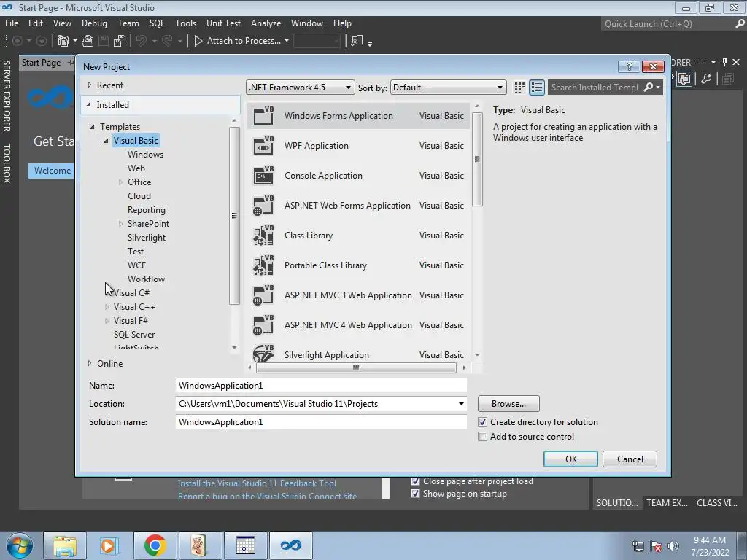Click the template list vertical scrollbar thumb
Image resolution: width=747 pixels, height=560 pixels.
click(x=477, y=159)
